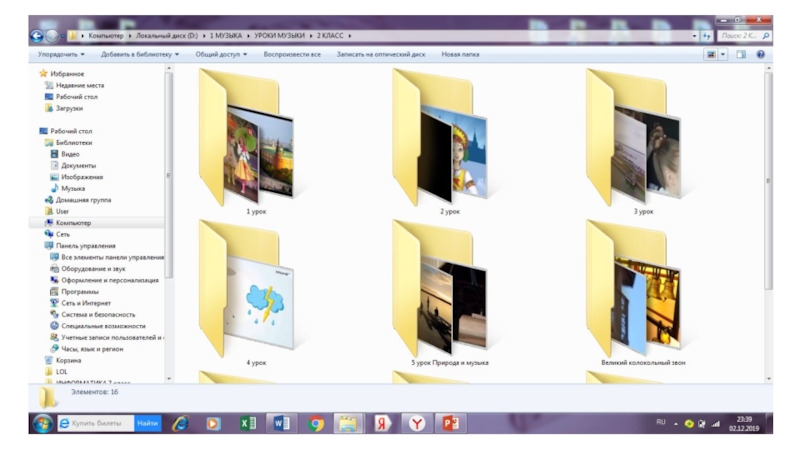Open the change view options dropdown
This screenshot has height=450, width=800.
[x=724, y=54]
